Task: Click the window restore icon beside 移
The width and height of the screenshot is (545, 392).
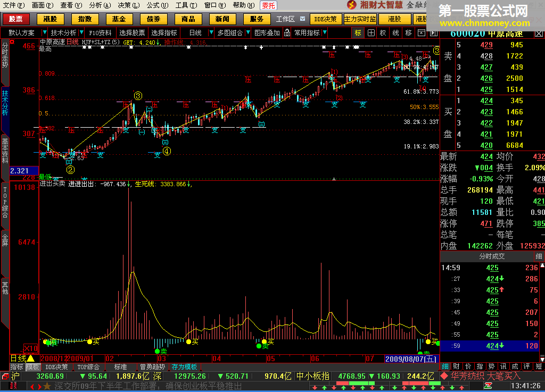Action: pyautogui.click(x=422, y=33)
